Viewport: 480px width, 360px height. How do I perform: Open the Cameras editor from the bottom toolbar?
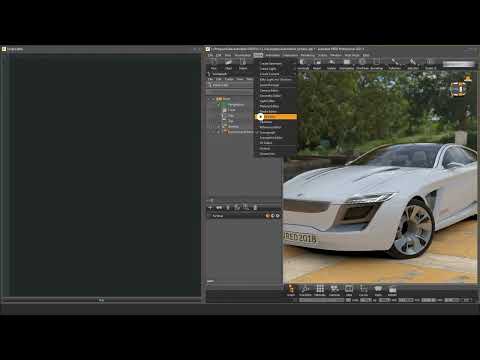click(x=334, y=290)
